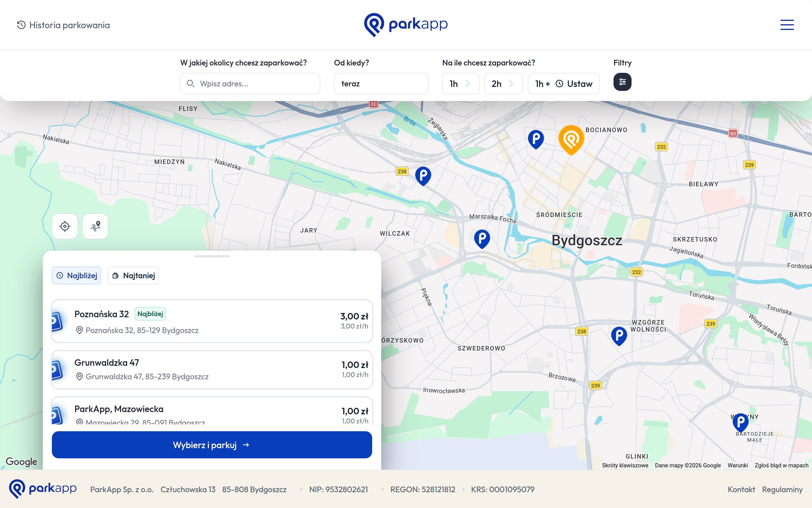
Task: Click Zgłoś błąd w mapach link
Action: pyautogui.click(x=782, y=465)
